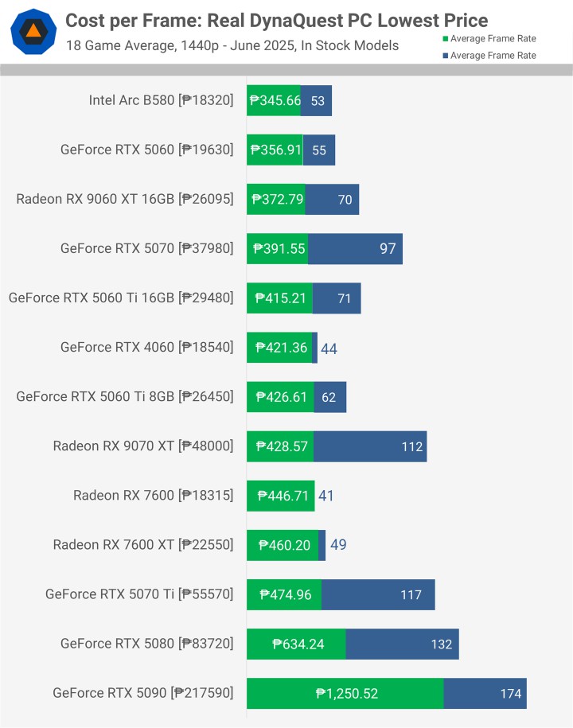Click the ₱1,250.52 bar for RTX 5090
Image resolution: width=573 pixels, height=728 pixels.
345,693
